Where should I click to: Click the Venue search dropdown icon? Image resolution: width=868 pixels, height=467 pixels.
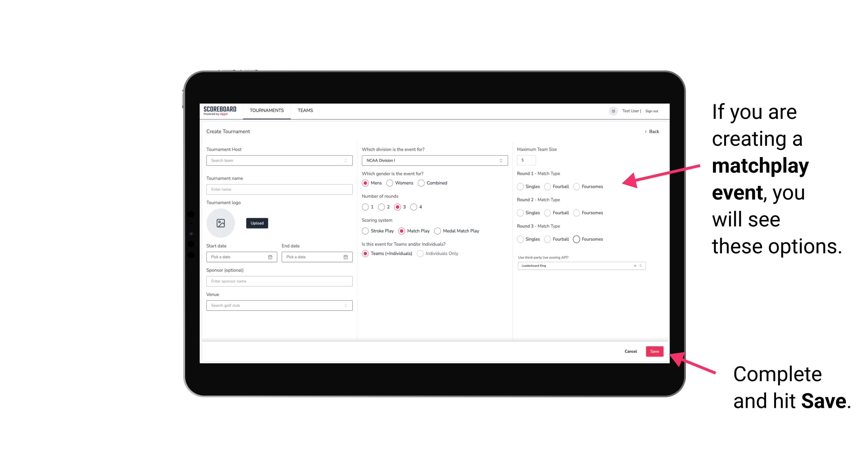[345, 305]
